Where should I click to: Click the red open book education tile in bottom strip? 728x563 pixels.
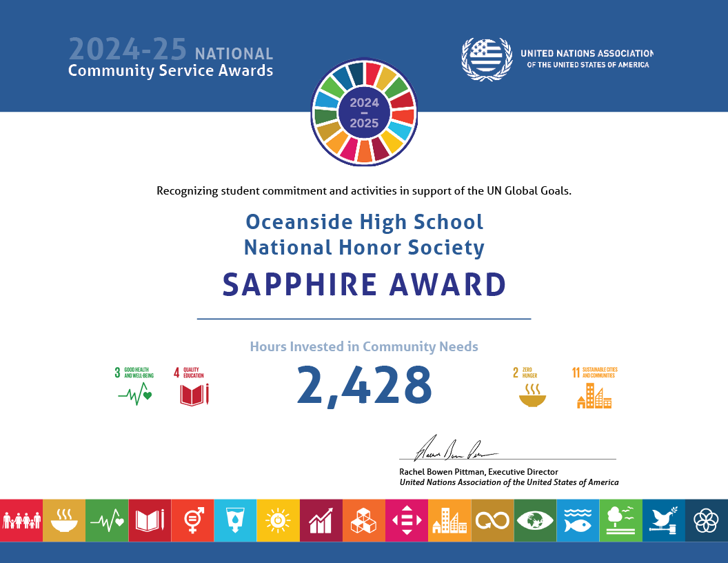(150, 520)
